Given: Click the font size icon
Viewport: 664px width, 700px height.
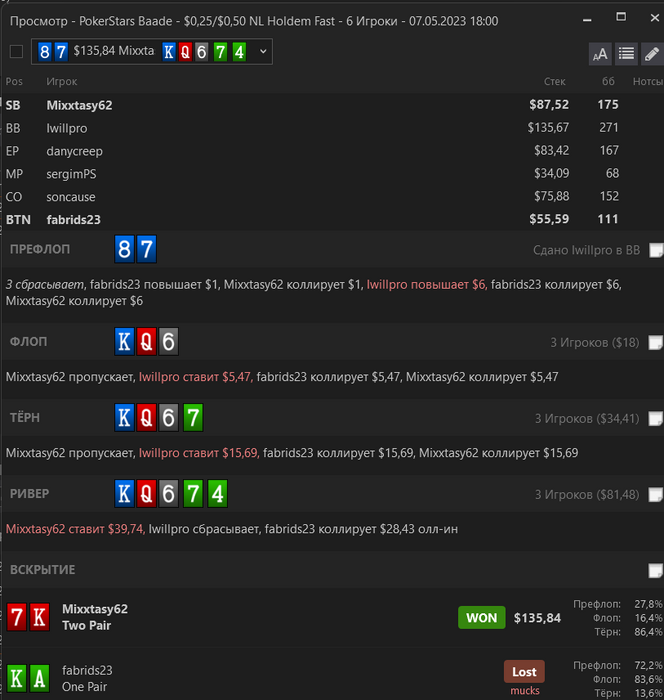Looking at the screenshot, I should coord(600,54).
